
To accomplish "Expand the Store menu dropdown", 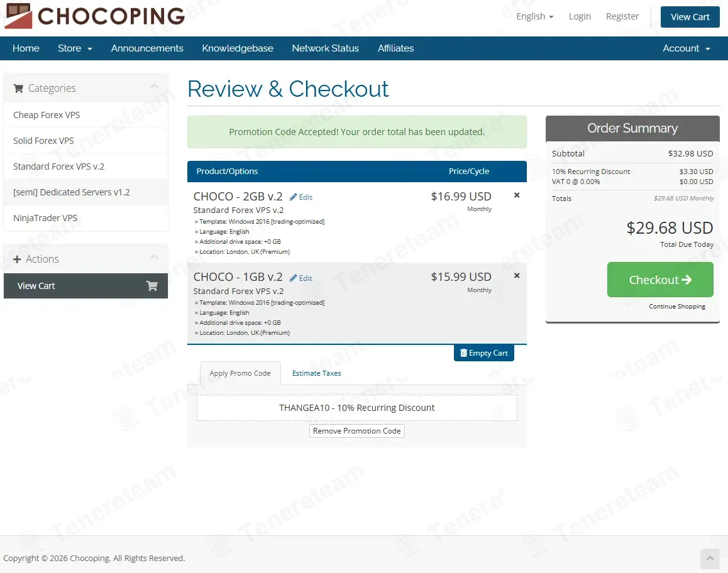I will pos(75,48).
